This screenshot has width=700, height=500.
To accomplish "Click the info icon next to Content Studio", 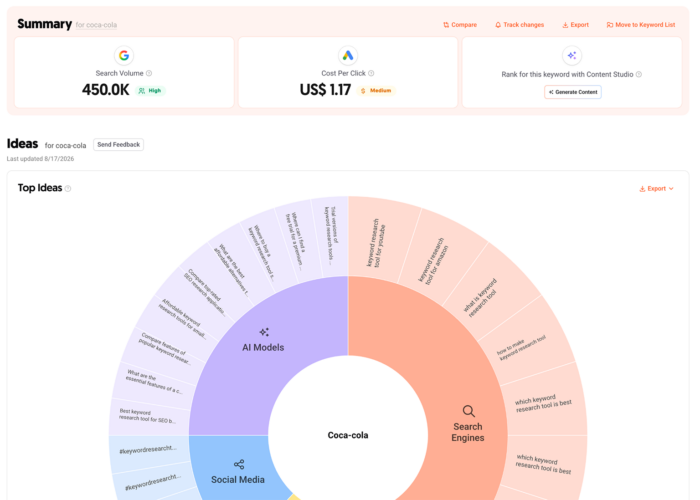I will point(639,74).
